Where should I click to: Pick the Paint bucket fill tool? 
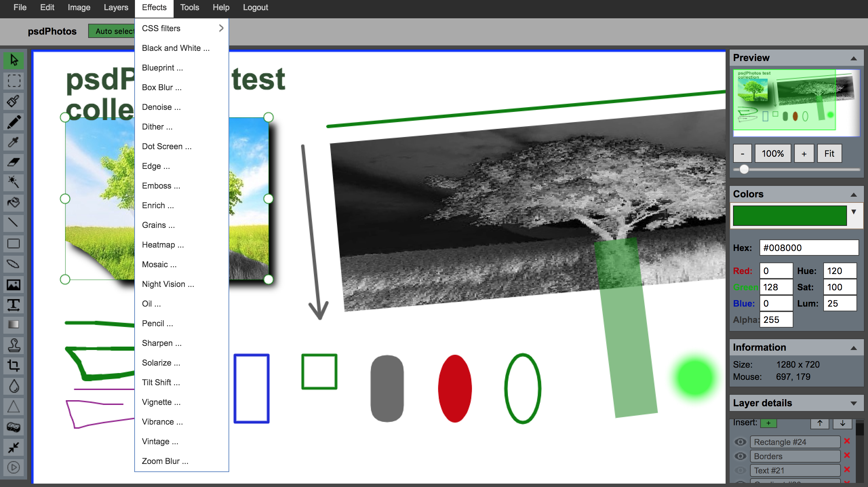pyautogui.click(x=14, y=203)
